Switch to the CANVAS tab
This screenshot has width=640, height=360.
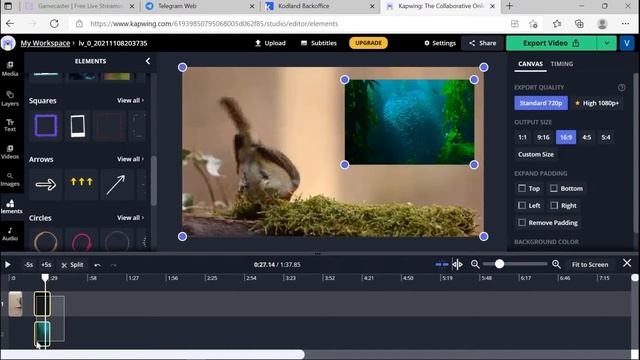tap(530, 64)
